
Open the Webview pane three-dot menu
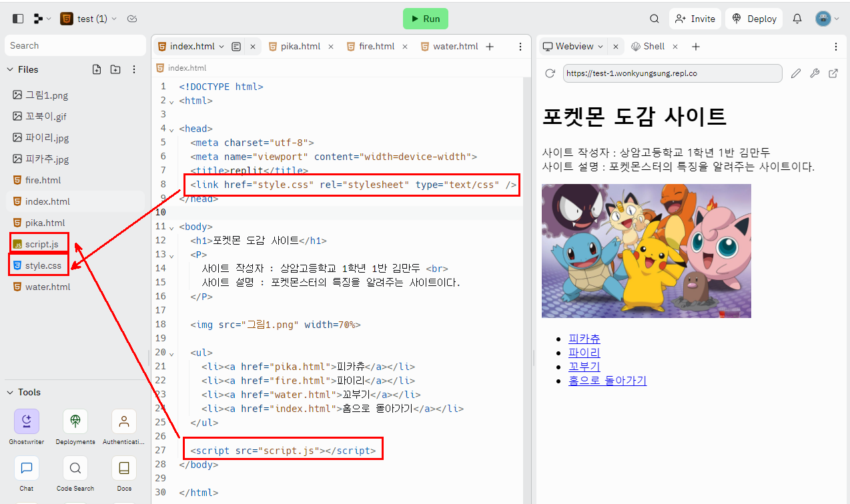pyautogui.click(x=836, y=47)
